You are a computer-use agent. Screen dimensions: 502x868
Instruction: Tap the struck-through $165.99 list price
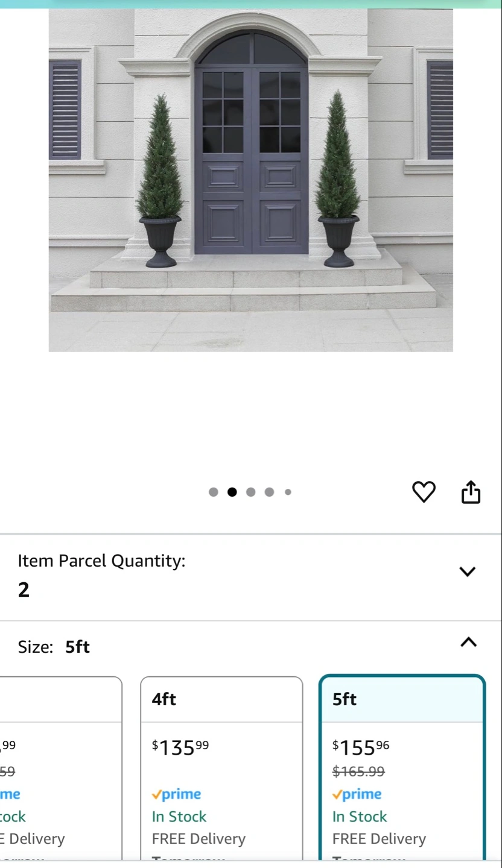coord(358,771)
